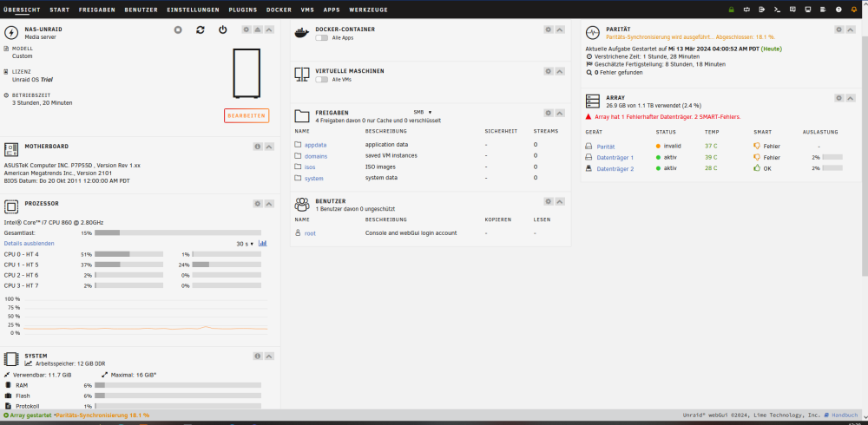This screenshot has width=868, height=425.
Task: Open Parität panel gear settings
Action: (839, 29)
